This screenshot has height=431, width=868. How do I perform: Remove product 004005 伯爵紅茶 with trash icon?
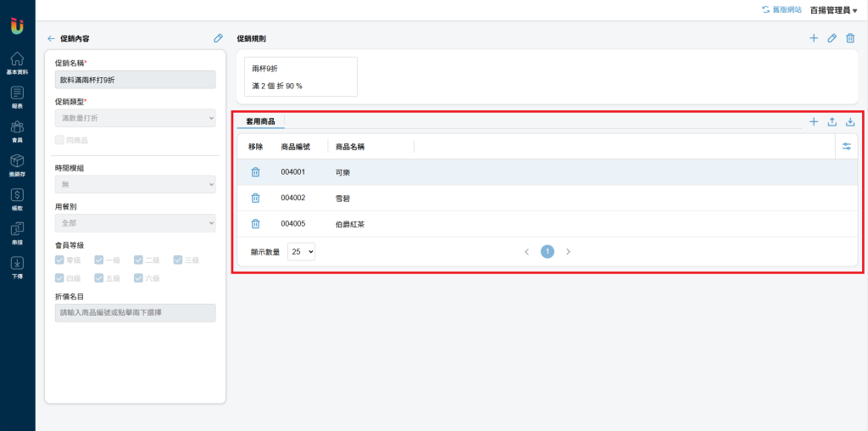tap(255, 224)
